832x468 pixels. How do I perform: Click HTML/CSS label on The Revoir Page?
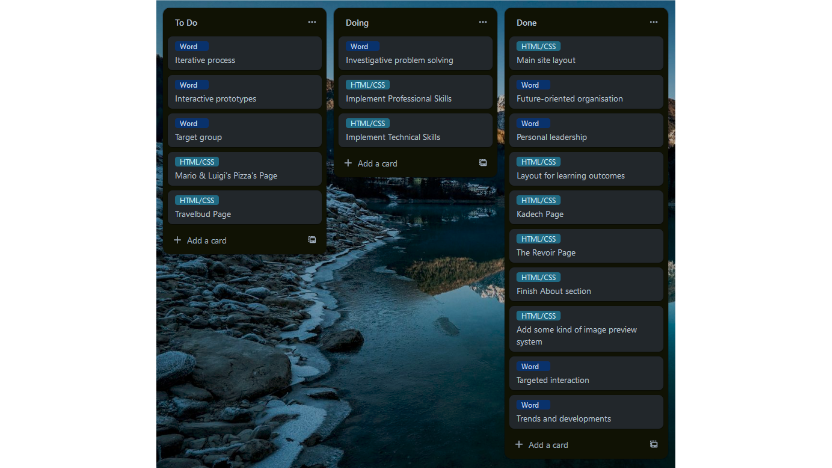click(x=539, y=239)
